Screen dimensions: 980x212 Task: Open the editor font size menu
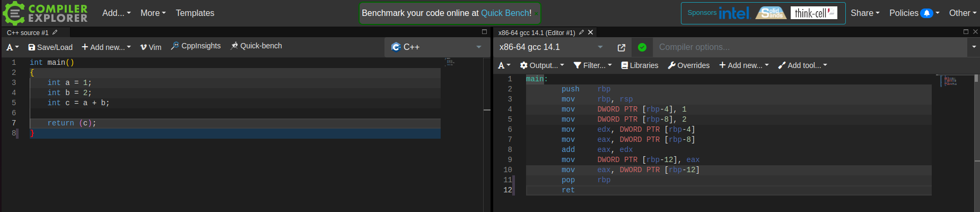[13, 47]
